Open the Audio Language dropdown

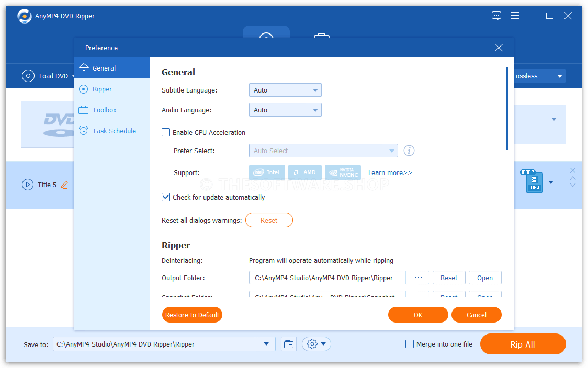[x=285, y=110]
